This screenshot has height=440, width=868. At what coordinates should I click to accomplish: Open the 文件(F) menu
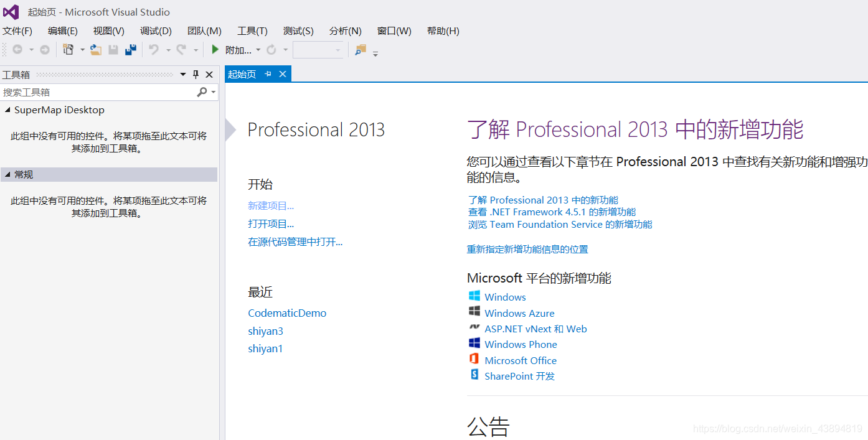click(x=17, y=31)
